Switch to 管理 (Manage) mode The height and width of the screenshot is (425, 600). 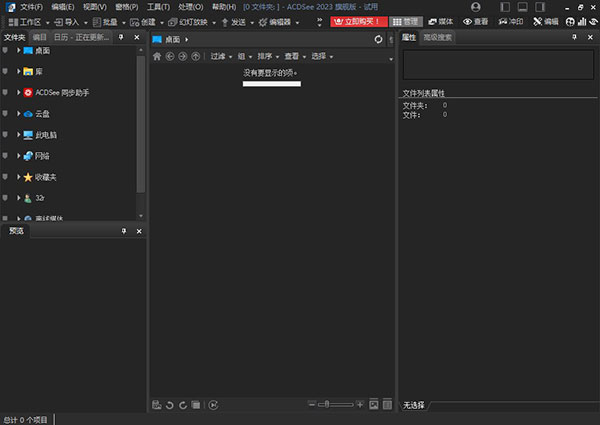tap(406, 22)
